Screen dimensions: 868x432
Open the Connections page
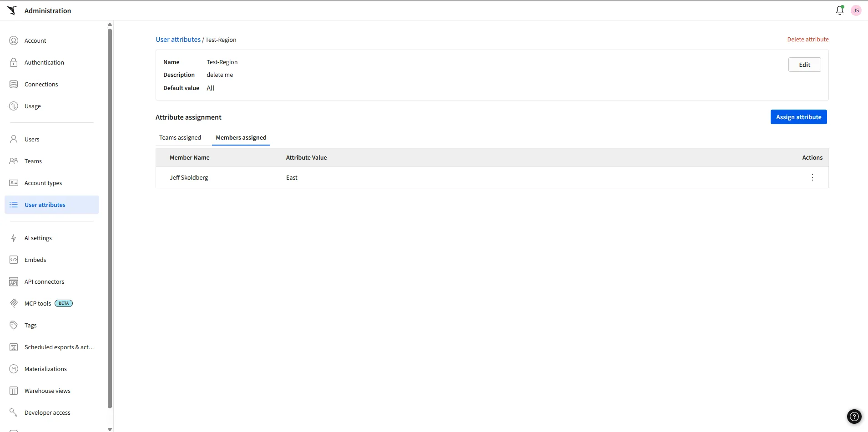pos(52,84)
